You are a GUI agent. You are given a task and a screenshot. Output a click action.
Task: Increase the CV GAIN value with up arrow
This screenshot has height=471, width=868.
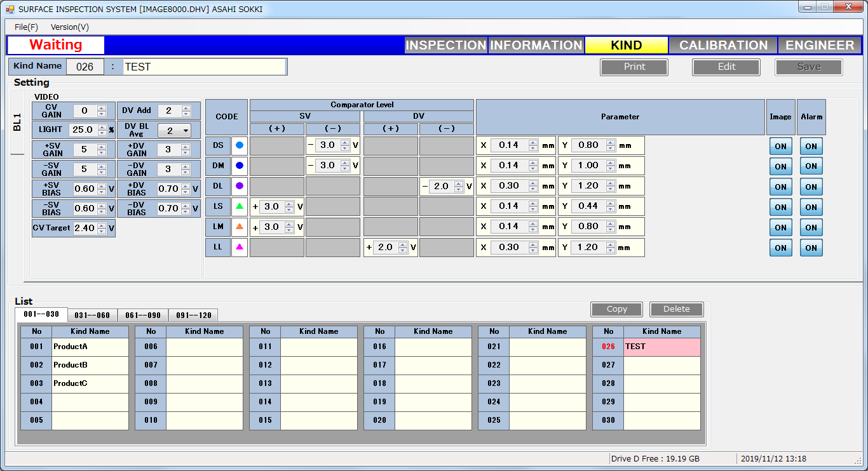tap(102, 109)
